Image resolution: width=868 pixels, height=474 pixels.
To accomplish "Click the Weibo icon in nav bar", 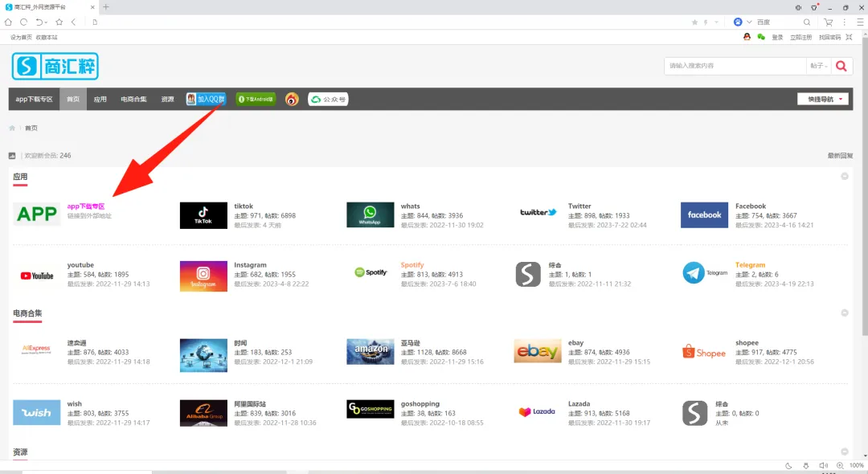I will pyautogui.click(x=292, y=99).
